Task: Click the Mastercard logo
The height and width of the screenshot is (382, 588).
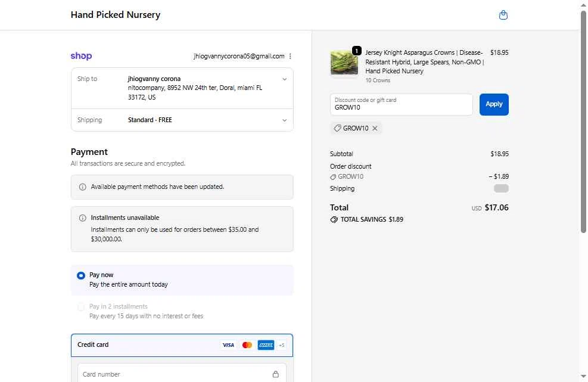Action: pyautogui.click(x=247, y=345)
